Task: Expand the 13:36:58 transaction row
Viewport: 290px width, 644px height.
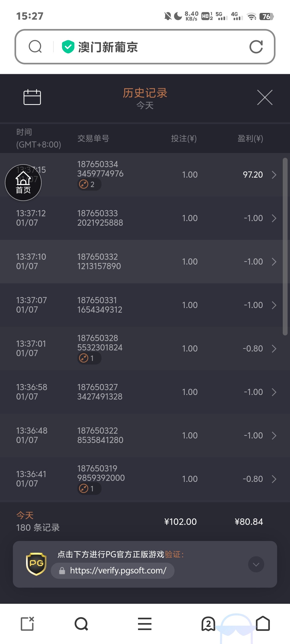Action: [274, 392]
